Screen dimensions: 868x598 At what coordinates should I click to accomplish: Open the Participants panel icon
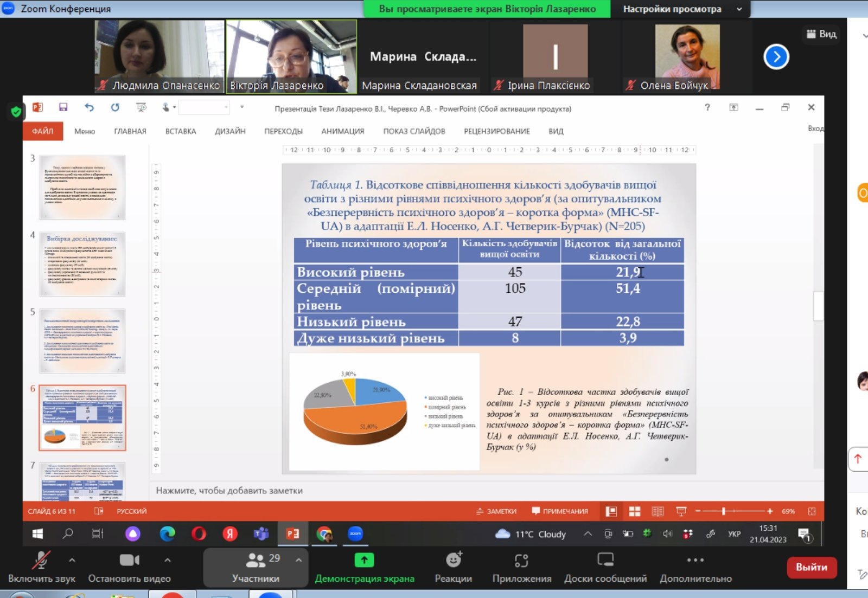[x=256, y=560]
